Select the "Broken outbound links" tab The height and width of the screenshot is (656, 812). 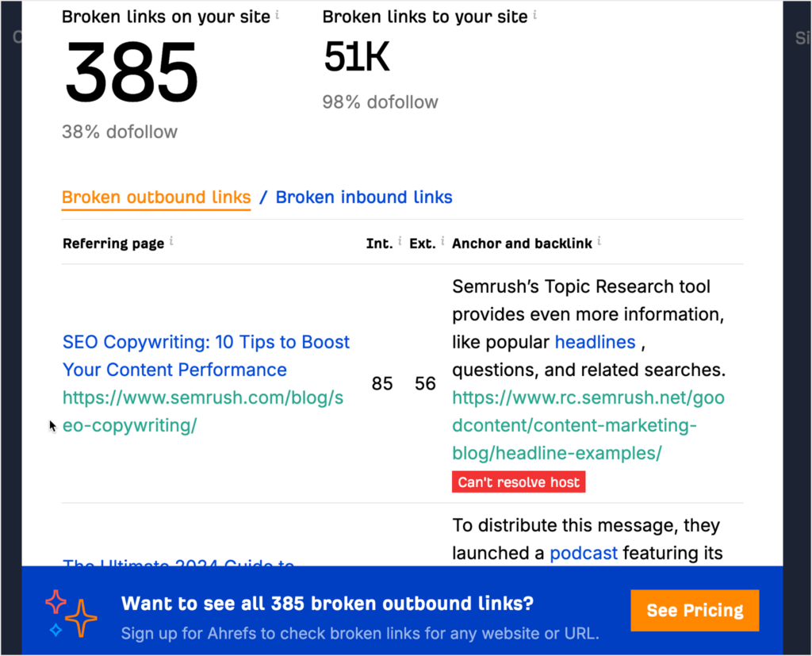(155, 197)
